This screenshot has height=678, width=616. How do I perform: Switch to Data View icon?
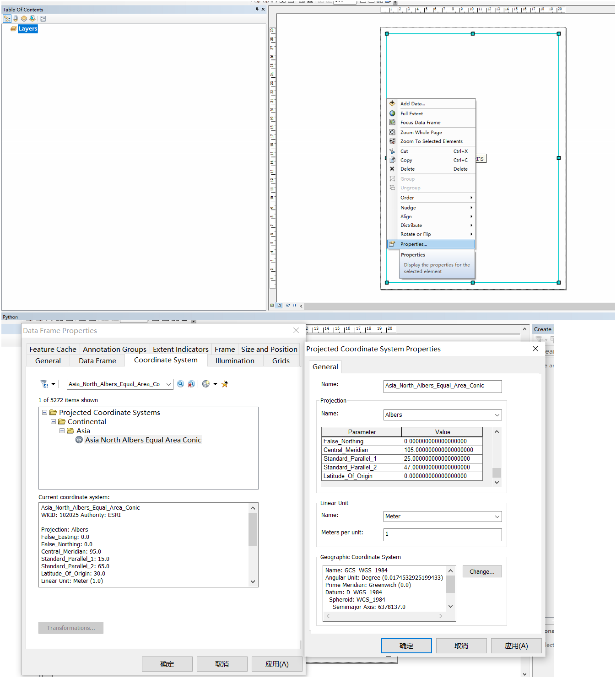point(272,306)
